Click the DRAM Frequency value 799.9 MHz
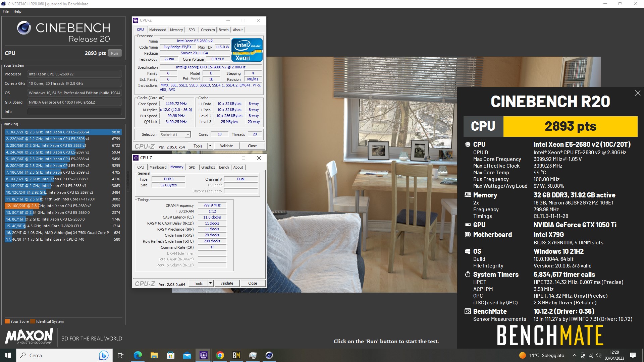 (212, 205)
